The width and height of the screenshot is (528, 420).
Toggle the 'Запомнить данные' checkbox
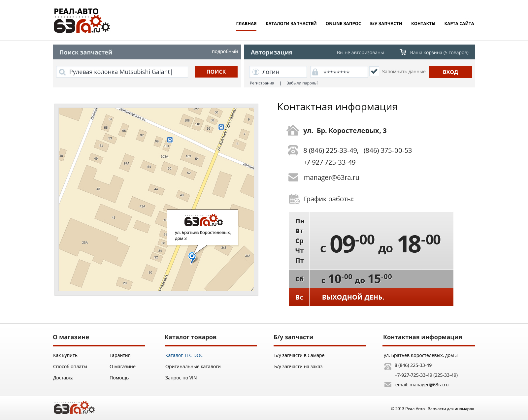[374, 72]
